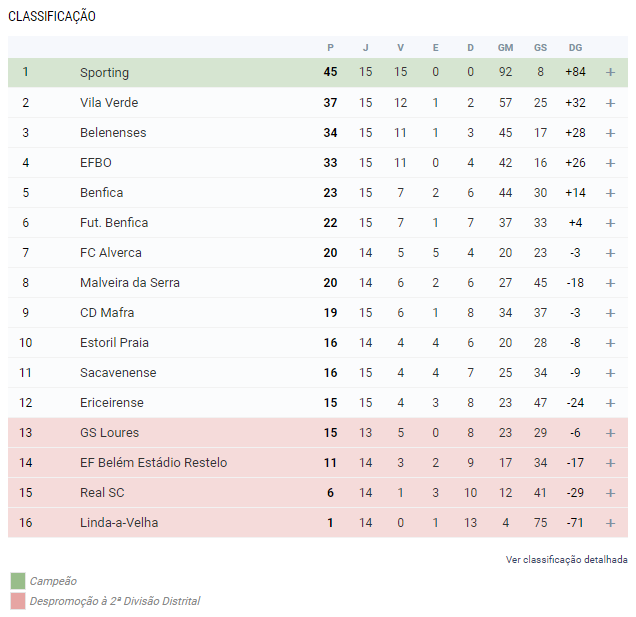Viewport: 636px width, 617px height.
Task: Expand Estoril Praia plus icon
Action: [610, 343]
